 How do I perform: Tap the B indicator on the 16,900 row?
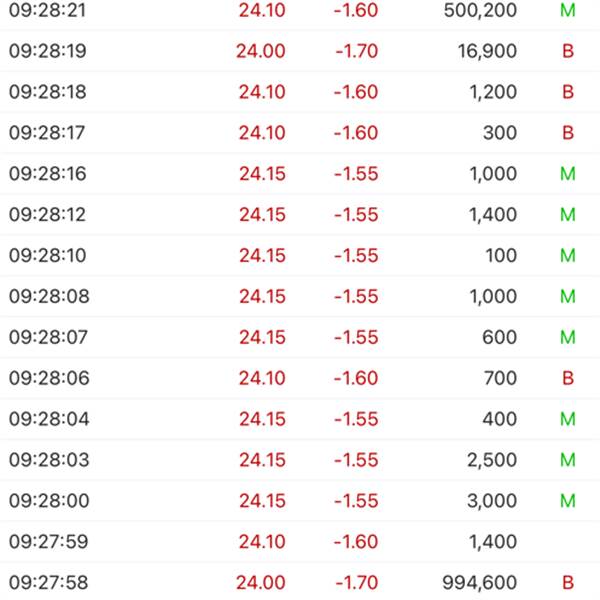coord(568,51)
